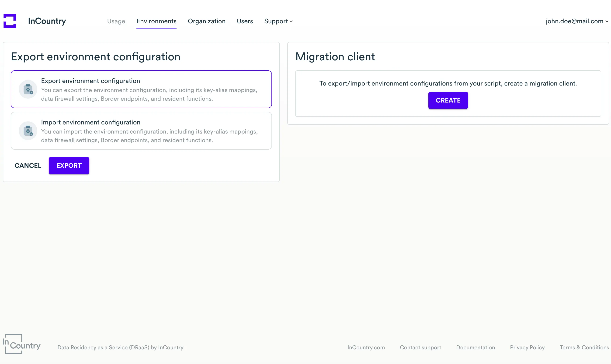Choose the export option card currently highlighted
This screenshot has height=364, width=611.
pos(141,89)
